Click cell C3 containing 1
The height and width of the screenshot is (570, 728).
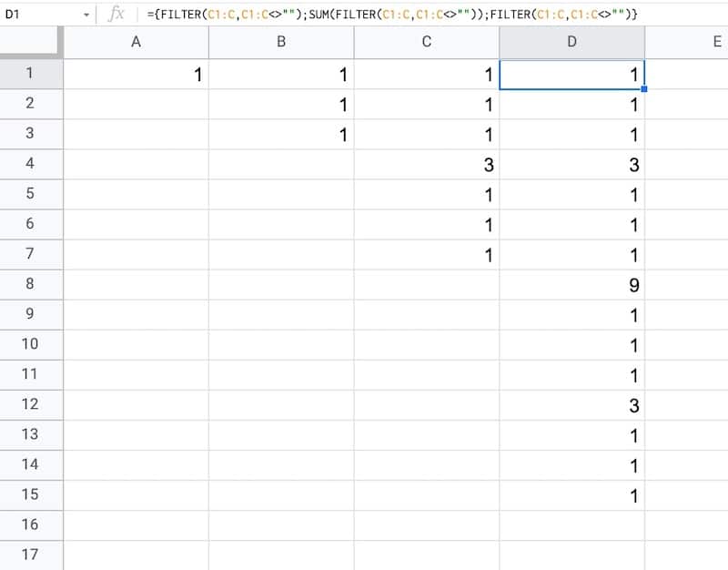[427, 134]
